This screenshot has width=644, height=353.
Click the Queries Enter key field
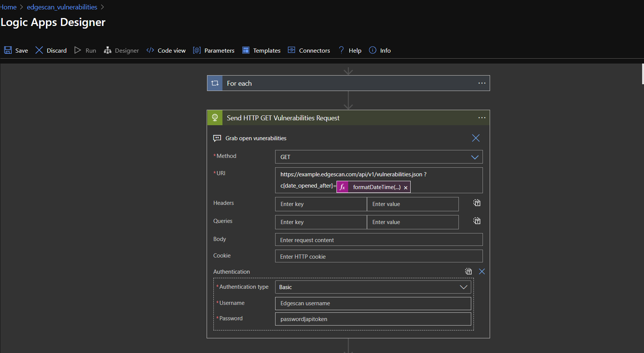[321, 222]
